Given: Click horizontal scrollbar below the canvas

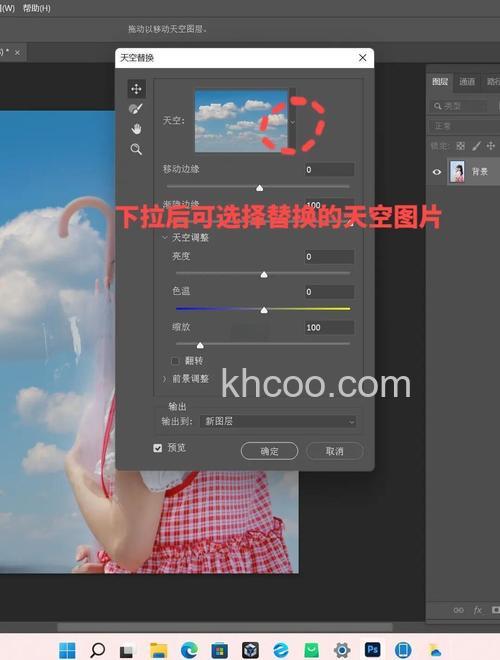Looking at the screenshot, I should click(225, 627).
